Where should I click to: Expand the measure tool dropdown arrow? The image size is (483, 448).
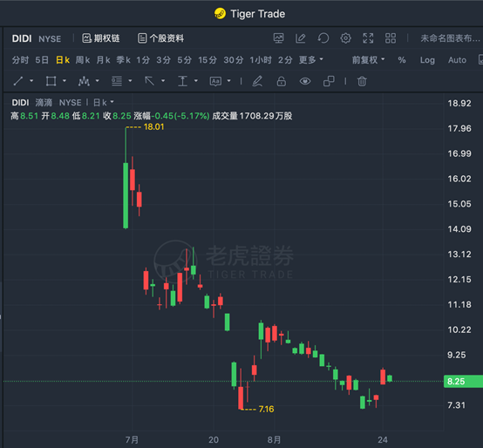(196, 81)
